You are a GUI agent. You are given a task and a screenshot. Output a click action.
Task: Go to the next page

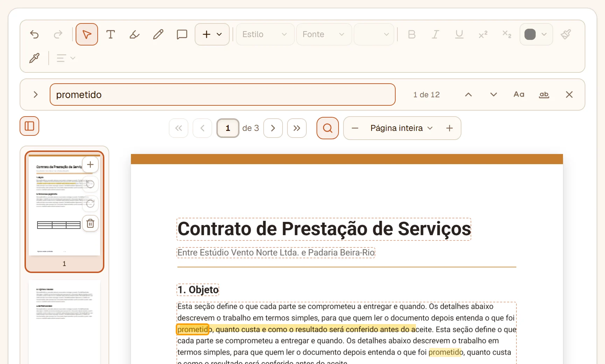(273, 128)
